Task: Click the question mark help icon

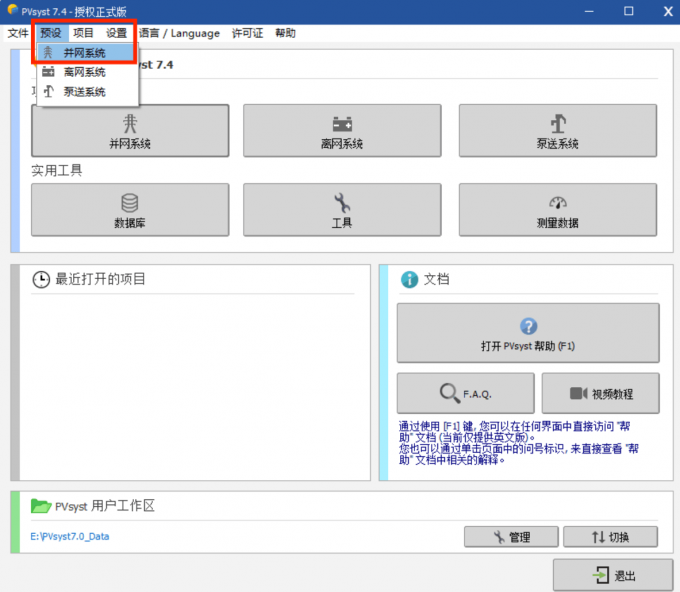Action: (529, 326)
